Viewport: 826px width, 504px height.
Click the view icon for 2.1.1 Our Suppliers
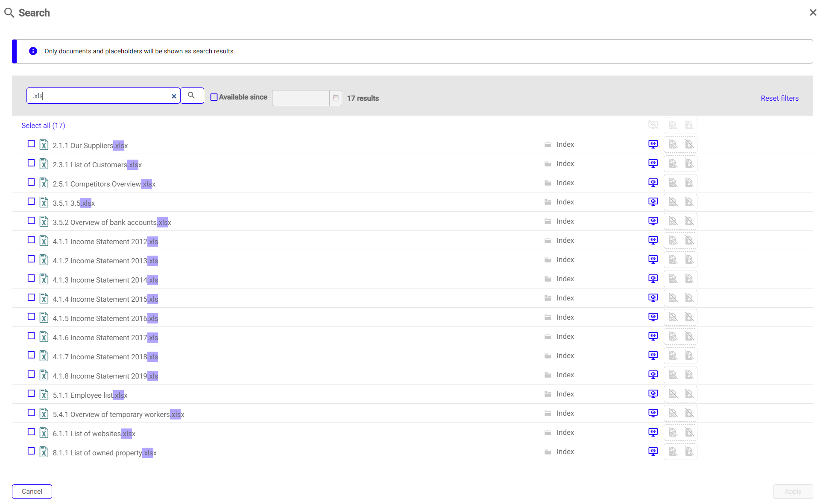pos(653,144)
